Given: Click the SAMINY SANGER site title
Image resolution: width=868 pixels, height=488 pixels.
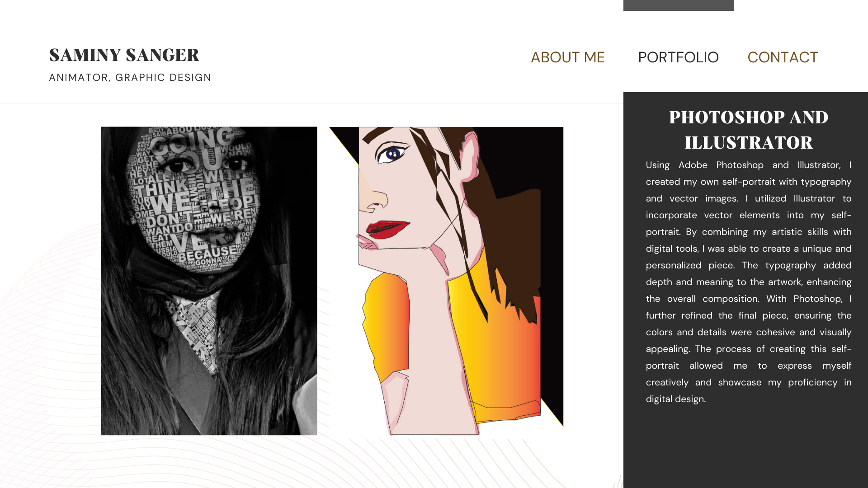Looking at the screenshot, I should pyautogui.click(x=124, y=55).
